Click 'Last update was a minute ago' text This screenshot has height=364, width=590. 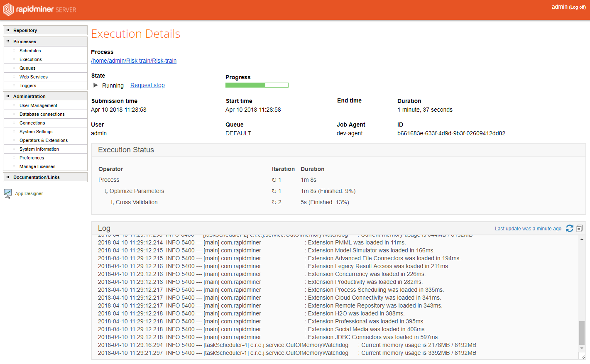[528, 229]
